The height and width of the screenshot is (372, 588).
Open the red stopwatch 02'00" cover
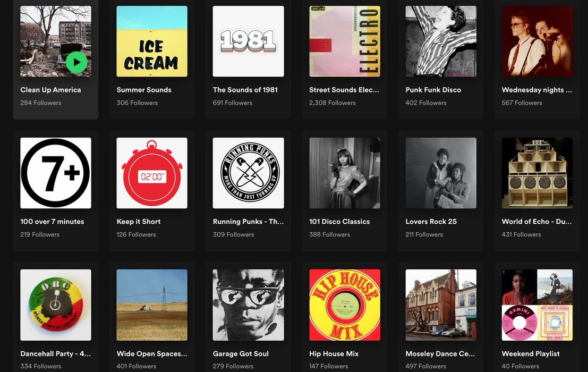pos(152,173)
